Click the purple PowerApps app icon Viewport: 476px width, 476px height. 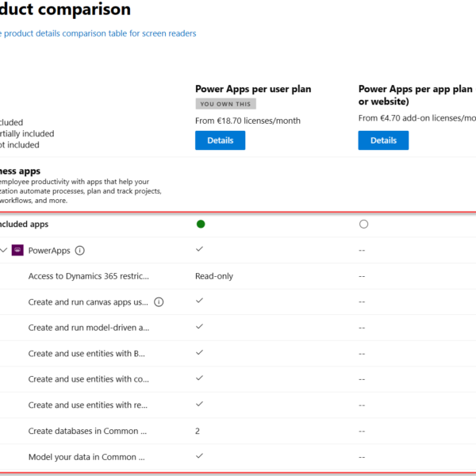17,251
